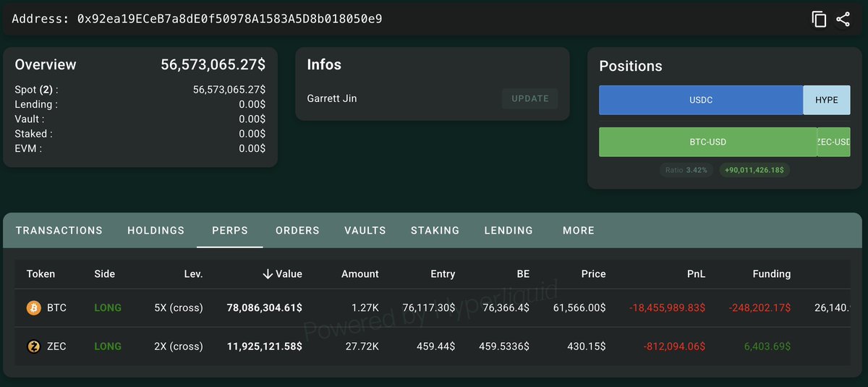Viewport: 868px width, 387px height.
Task: Click the BTC funding -248,202.17$
Action: click(x=759, y=308)
